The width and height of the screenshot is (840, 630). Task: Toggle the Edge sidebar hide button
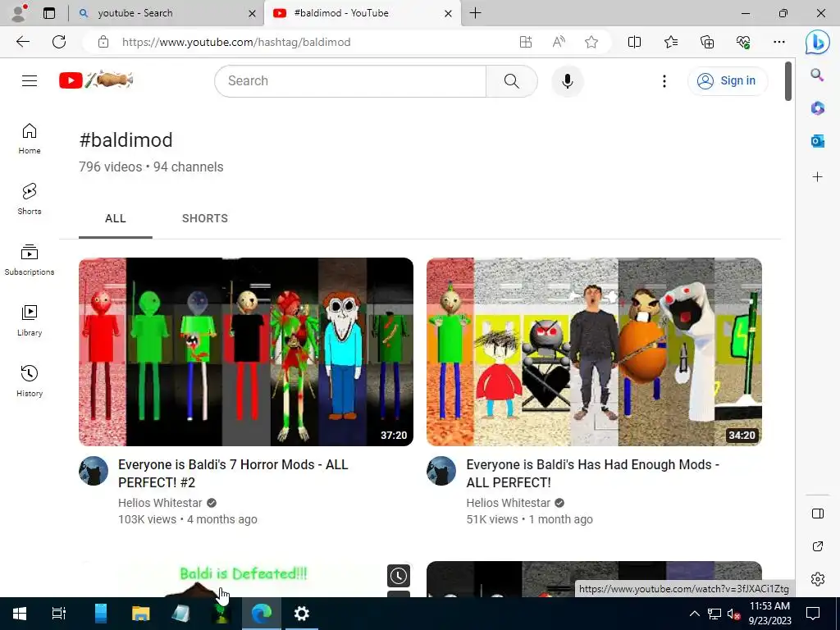818,514
